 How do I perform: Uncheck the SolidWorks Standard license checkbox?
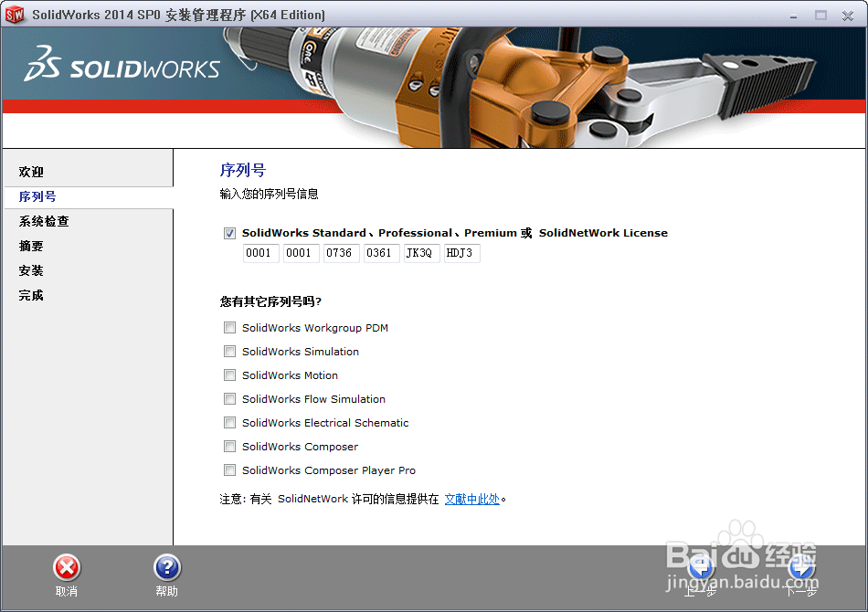229,233
